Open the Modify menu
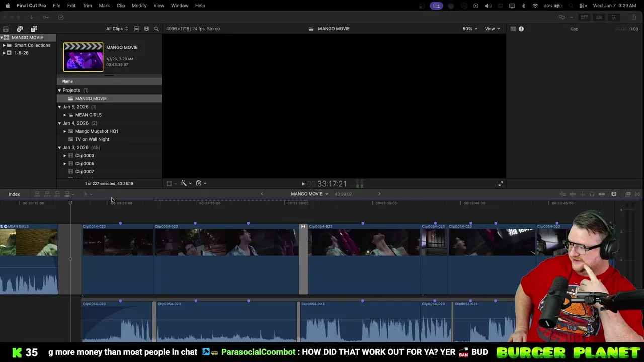This screenshot has width=644, height=362. (x=139, y=6)
